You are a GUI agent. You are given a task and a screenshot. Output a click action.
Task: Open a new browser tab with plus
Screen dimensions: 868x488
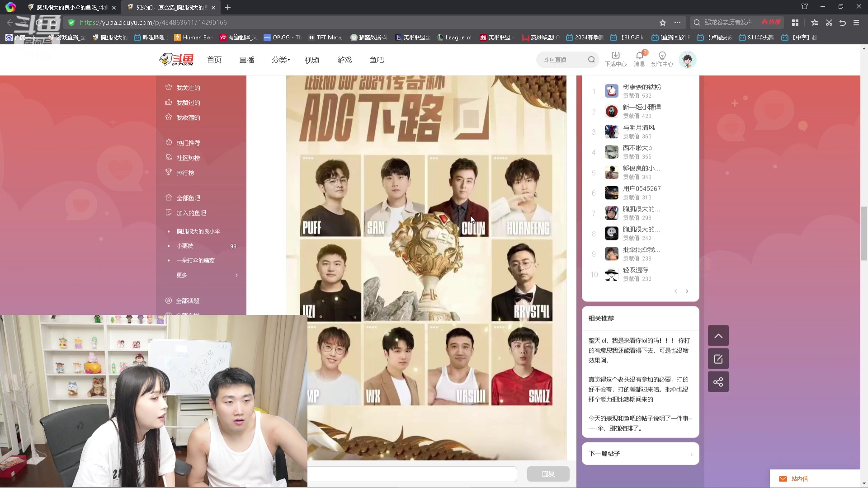click(228, 7)
